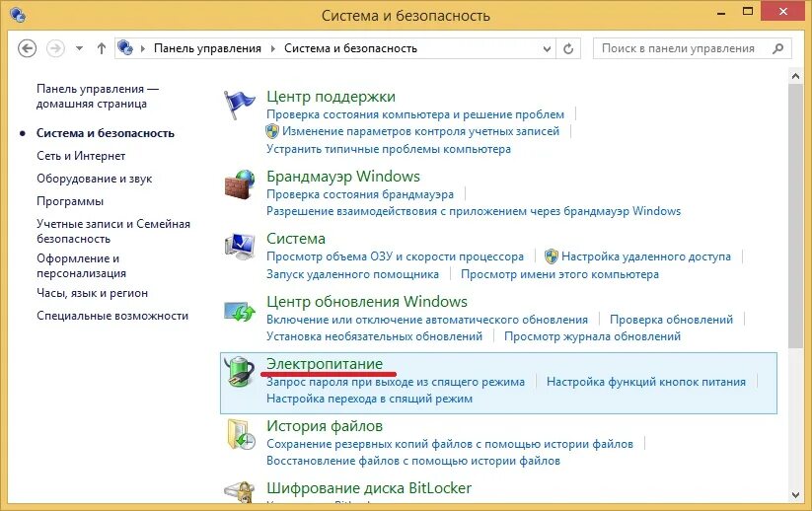Click the System computer monitor icon

(239, 247)
